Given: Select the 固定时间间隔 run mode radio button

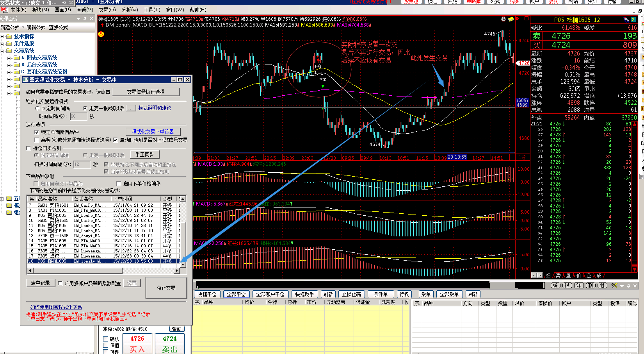Looking at the screenshot, I should coord(37,108).
